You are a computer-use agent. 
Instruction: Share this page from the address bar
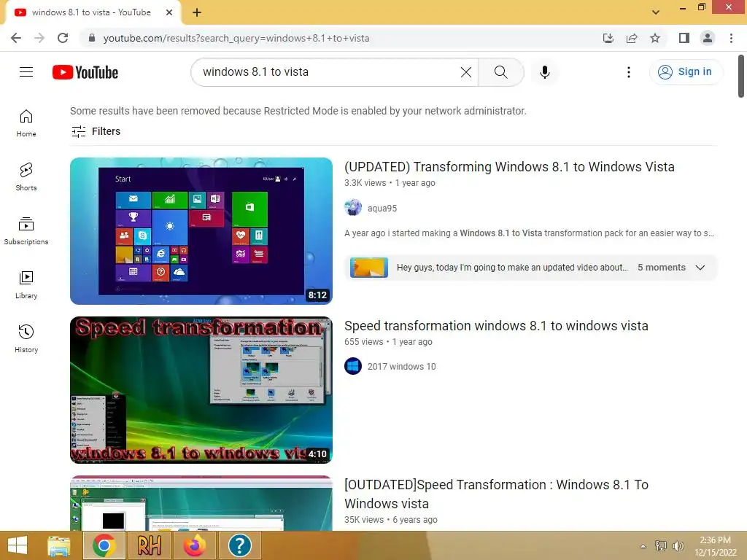[632, 38]
